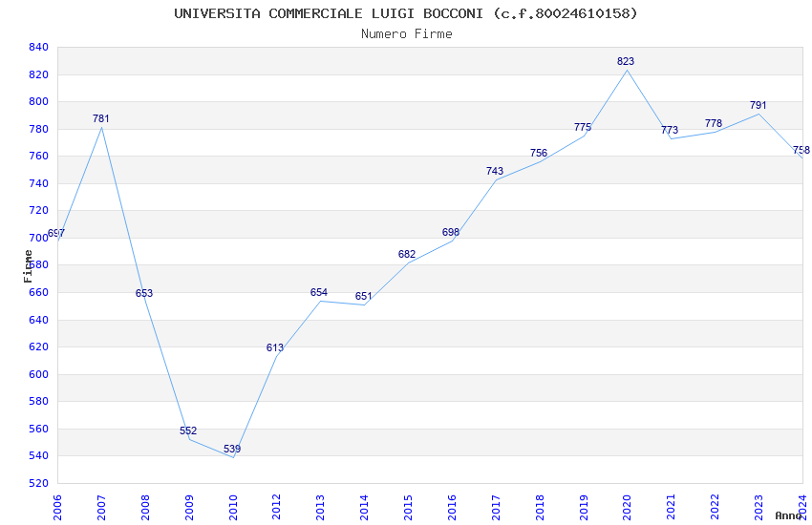Click the x-axis year 2017
The height and width of the screenshot is (525, 812).
(496, 507)
